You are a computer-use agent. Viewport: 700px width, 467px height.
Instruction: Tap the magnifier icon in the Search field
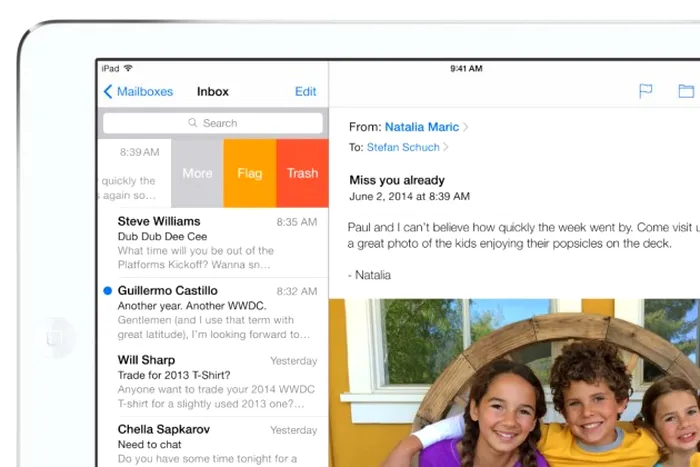point(192,122)
